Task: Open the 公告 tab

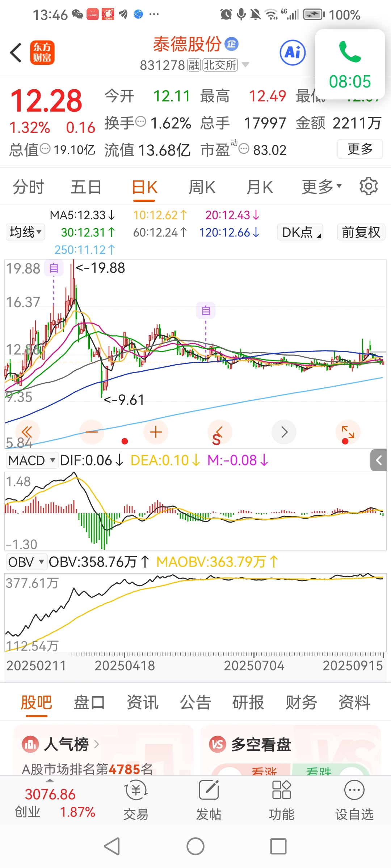Action: pyautogui.click(x=195, y=703)
